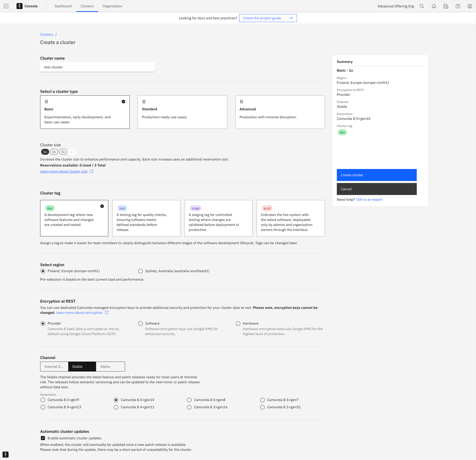Open the Clusters tab
This screenshot has width=476, height=460.
87,6
